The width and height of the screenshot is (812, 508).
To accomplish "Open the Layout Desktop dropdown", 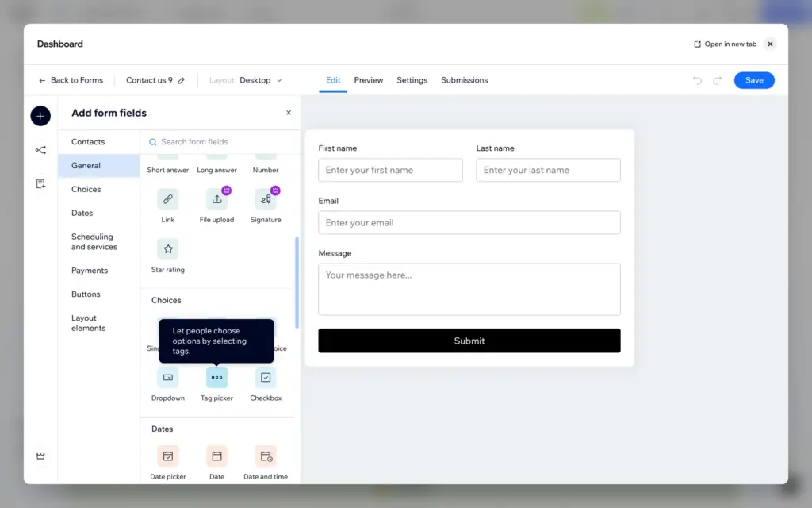I will [246, 80].
